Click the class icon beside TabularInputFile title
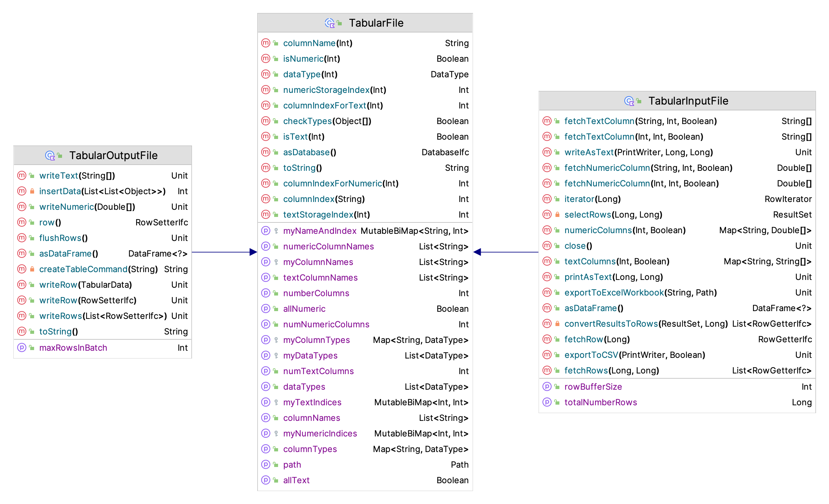829x504 pixels. [629, 101]
